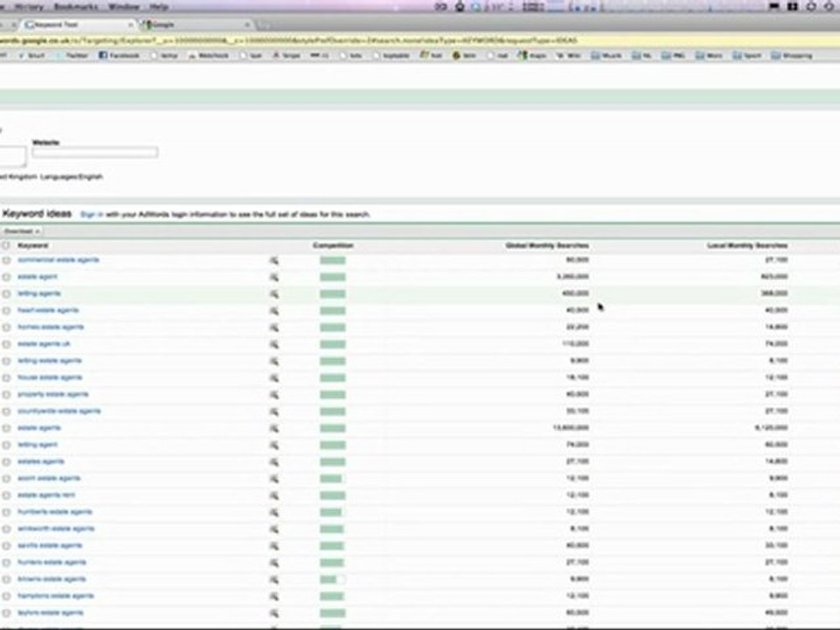Image resolution: width=840 pixels, height=630 pixels.
Task: Open the Facebook bookmark in bookmarks bar
Action: click(x=119, y=55)
